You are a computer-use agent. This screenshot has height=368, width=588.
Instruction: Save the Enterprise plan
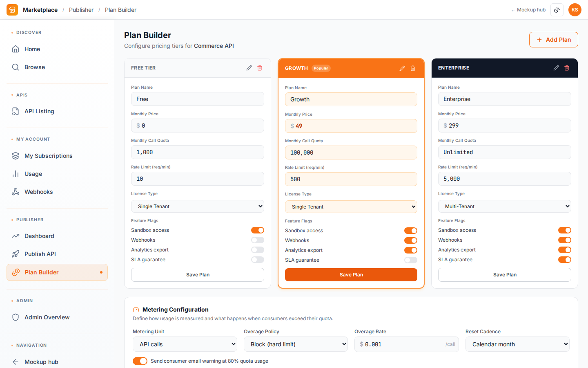505,275
